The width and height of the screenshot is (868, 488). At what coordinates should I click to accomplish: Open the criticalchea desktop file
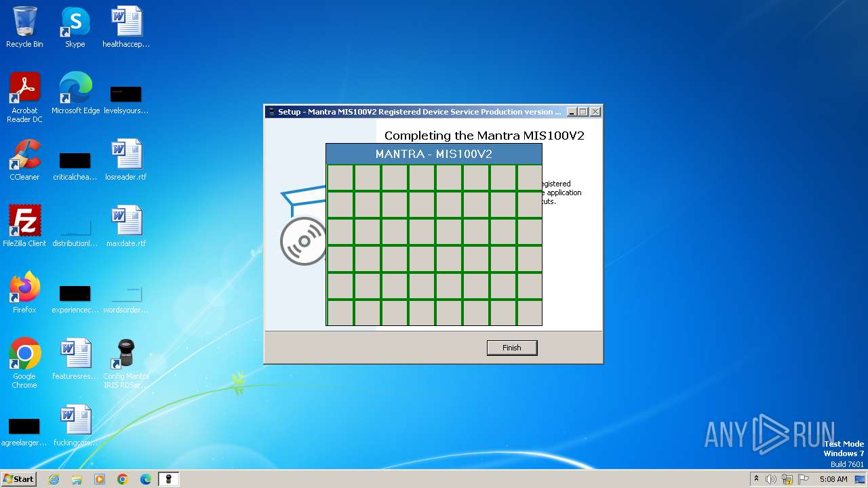[75, 165]
